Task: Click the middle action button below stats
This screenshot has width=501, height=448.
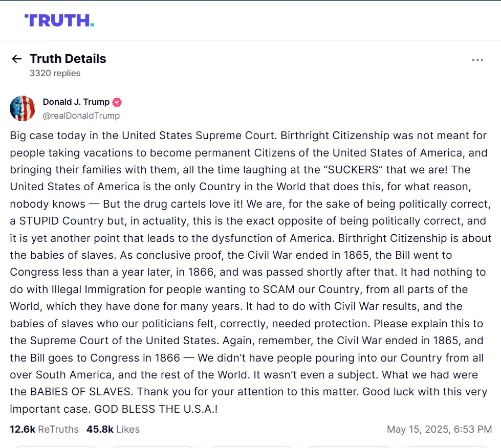Action: pyautogui.click(x=251, y=447)
